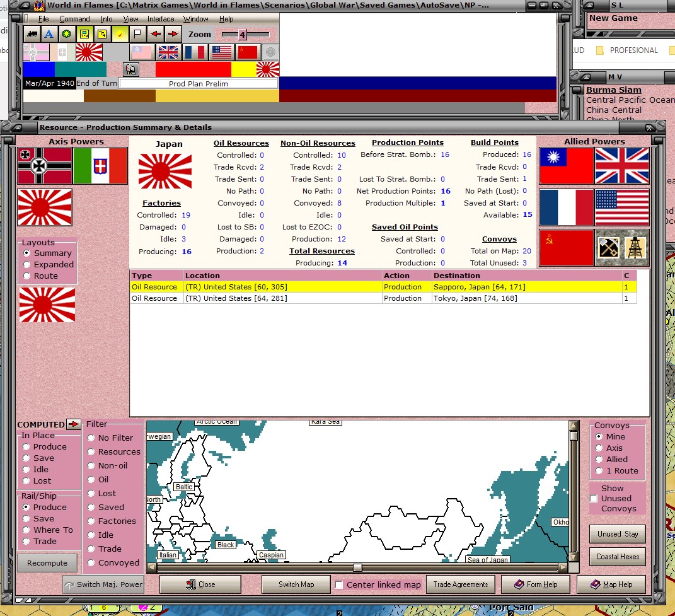Select the Sapporo, Japan oil resource row
Screen dimensions: 675x616
[x=384, y=287]
